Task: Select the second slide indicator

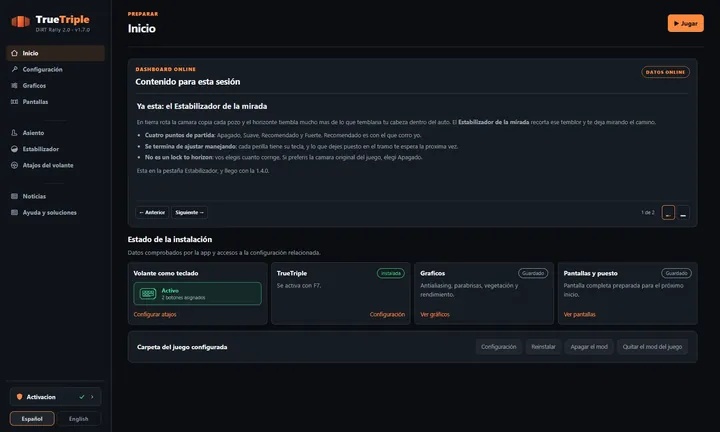Action: pos(683,213)
